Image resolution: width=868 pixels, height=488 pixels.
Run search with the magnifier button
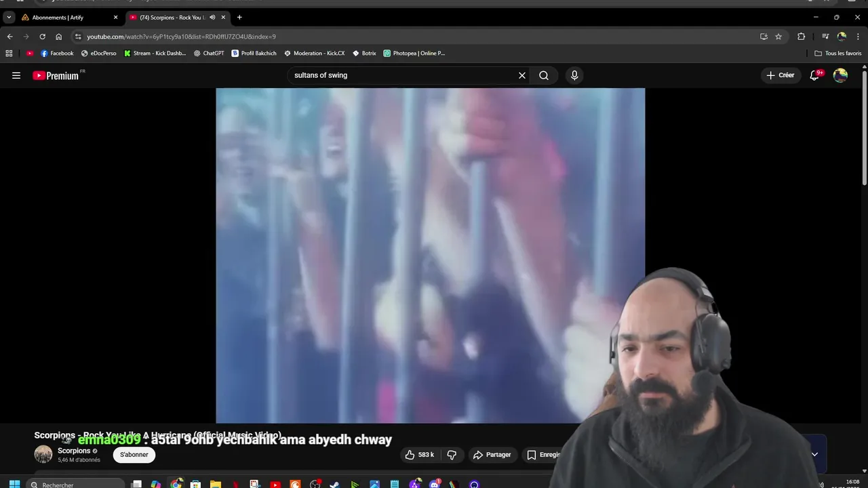pos(544,75)
